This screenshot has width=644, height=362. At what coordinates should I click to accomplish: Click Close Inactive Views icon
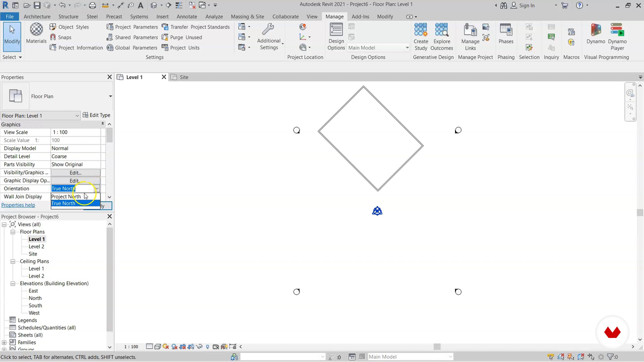[192, 5]
